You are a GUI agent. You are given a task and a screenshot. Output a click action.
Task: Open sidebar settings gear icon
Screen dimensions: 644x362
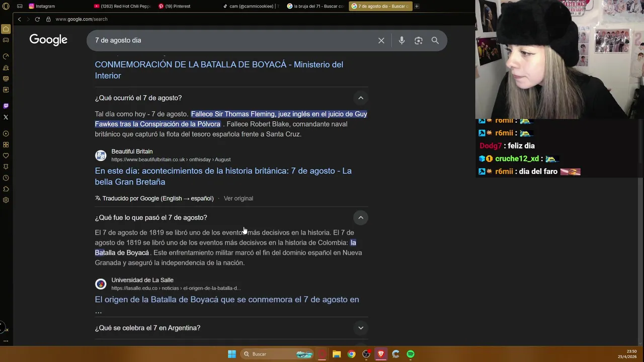tap(6, 200)
